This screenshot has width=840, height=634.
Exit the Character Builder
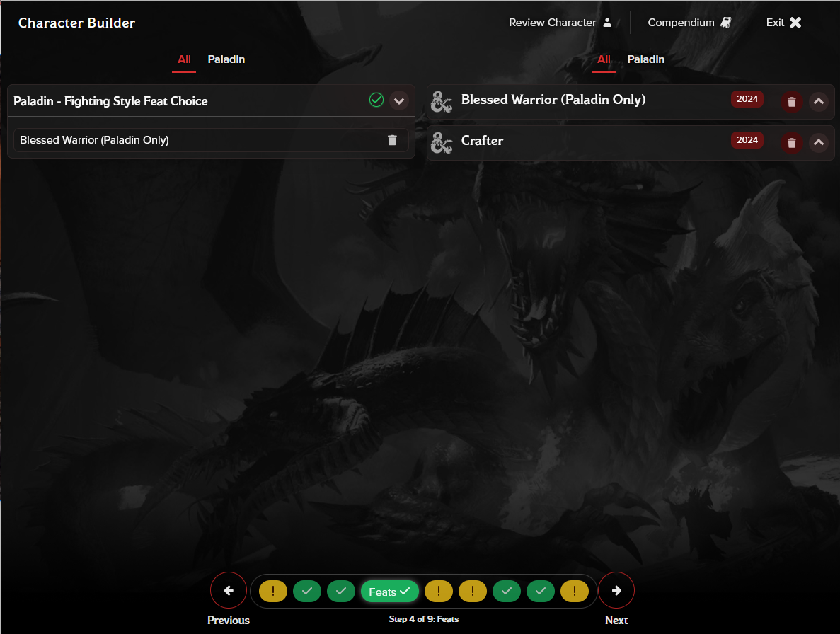(x=783, y=23)
